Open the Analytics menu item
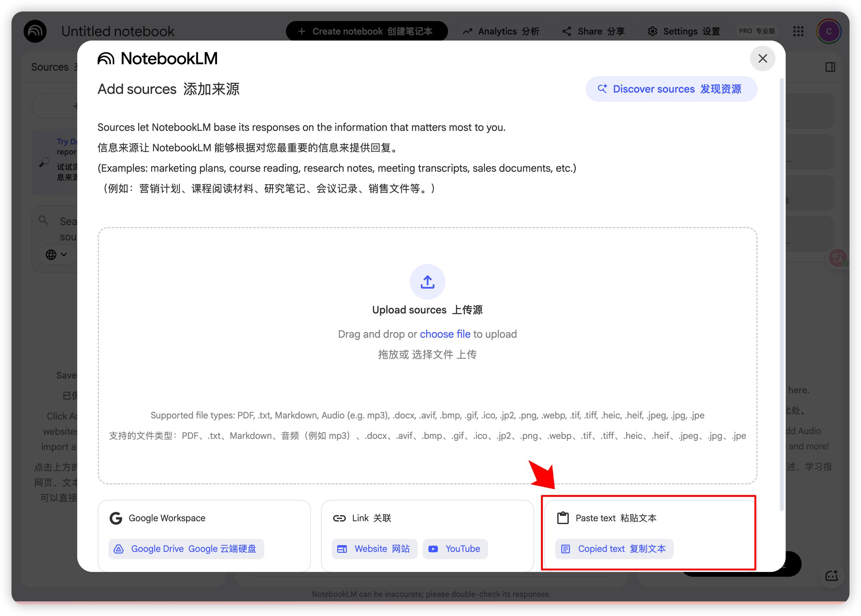This screenshot has width=861, height=616. 501,31
